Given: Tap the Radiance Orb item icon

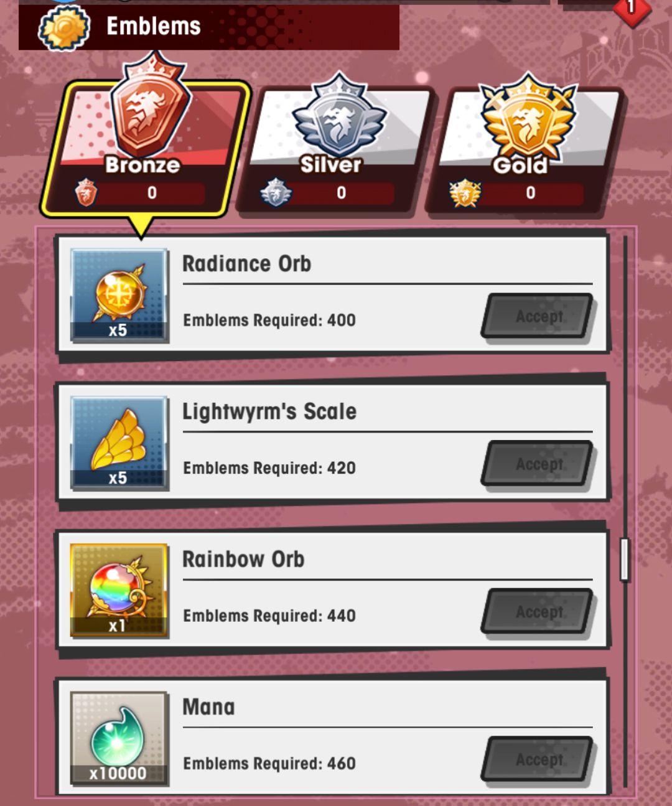Looking at the screenshot, I should 118,295.
